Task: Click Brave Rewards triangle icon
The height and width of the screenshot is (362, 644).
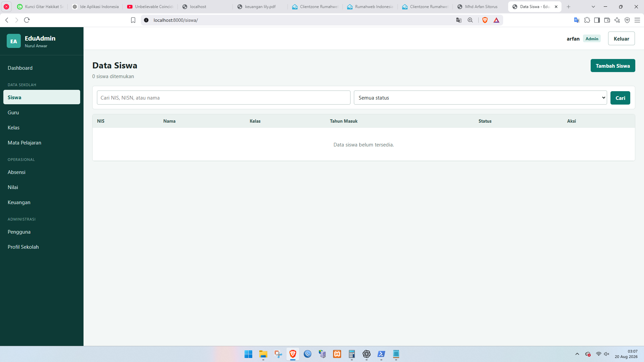Action: [x=496, y=20]
